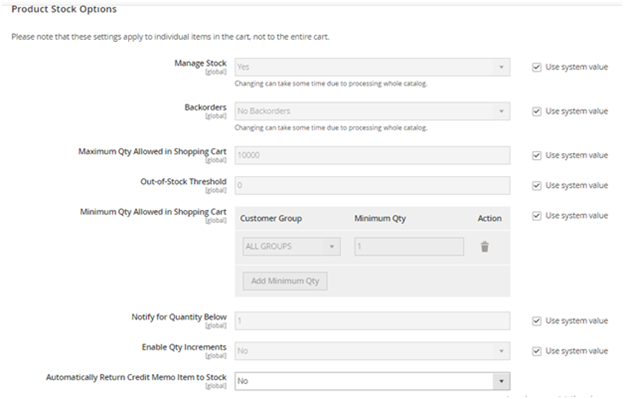
Task: Click the Customer Group column header
Action: tap(271, 219)
